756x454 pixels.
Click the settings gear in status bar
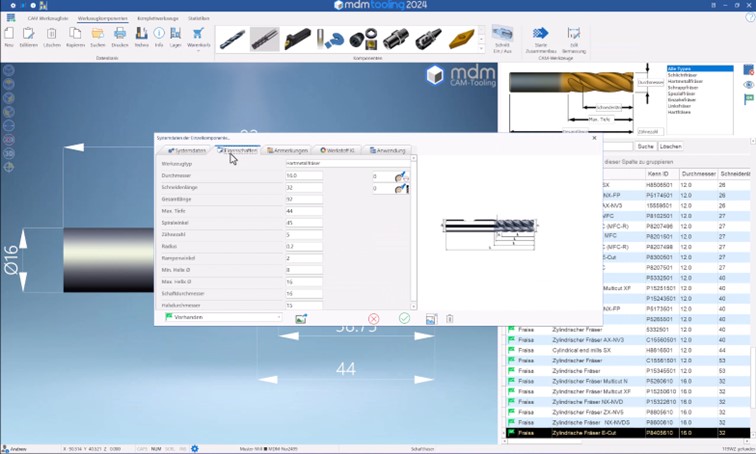point(195,449)
